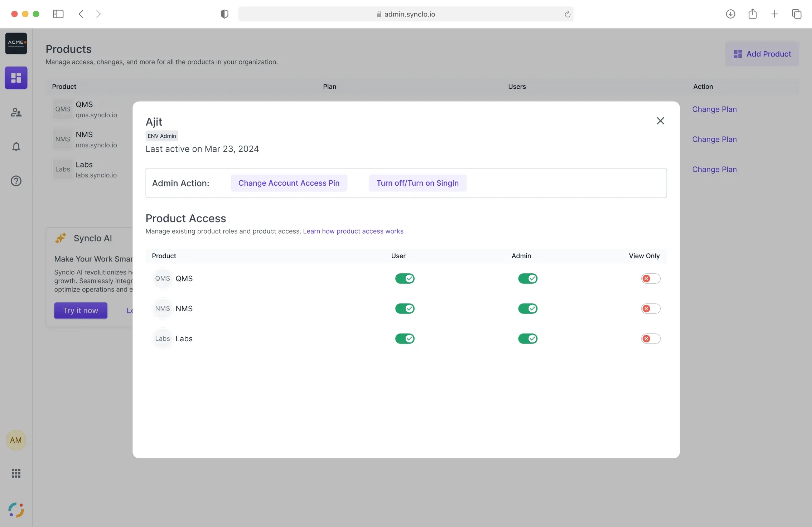Toggle Labs Admin access switch
This screenshot has height=527, width=812.
click(528, 338)
